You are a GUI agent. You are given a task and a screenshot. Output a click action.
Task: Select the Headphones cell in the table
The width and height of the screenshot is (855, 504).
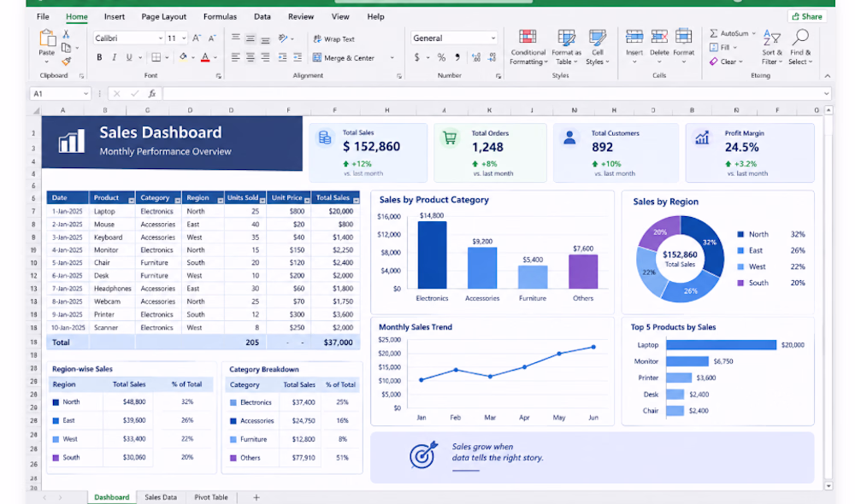112,288
